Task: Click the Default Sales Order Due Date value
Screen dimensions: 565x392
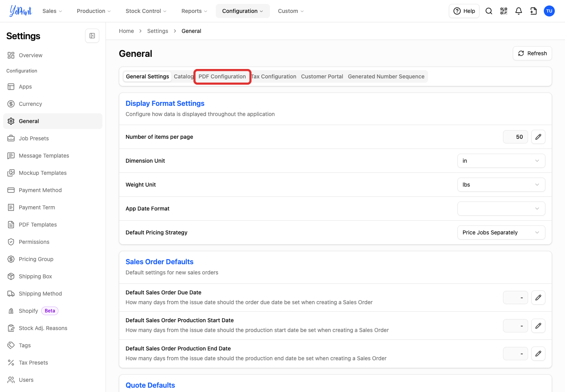Action: point(516,298)
